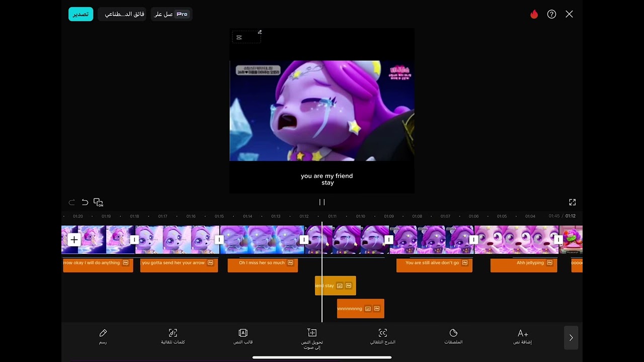Tap the pencil edit icon on watermark

pos(260,32)
